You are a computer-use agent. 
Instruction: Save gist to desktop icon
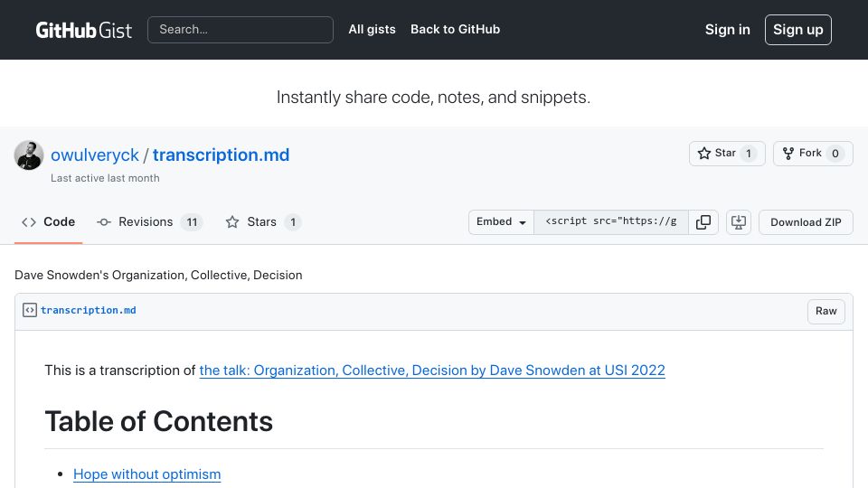point(739,222)
